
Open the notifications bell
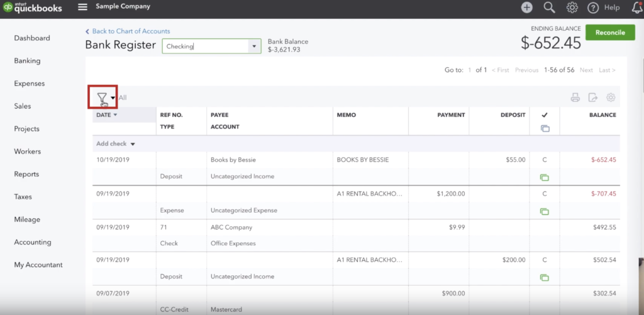tap(637, 8)
